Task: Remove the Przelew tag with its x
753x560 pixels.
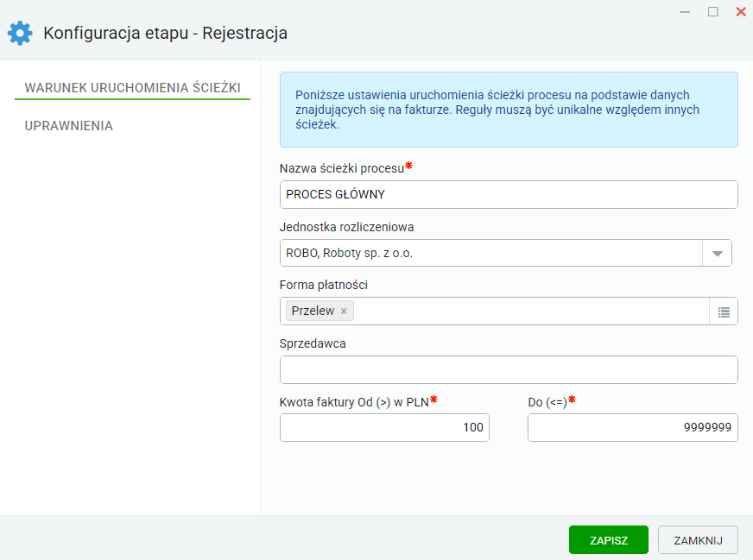Action: tap(344, 311)
